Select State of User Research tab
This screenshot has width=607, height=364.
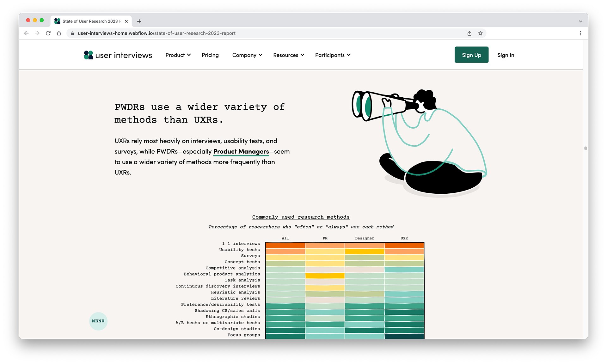(x=90, y=21)
